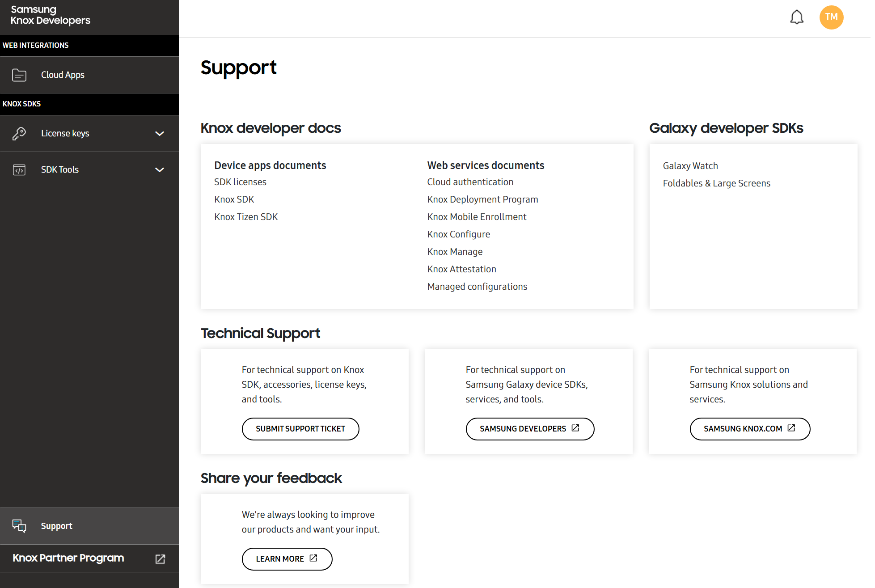Open Cloud authentication docs
Viewport: 875px width, 588px height.
pos(470,182)
